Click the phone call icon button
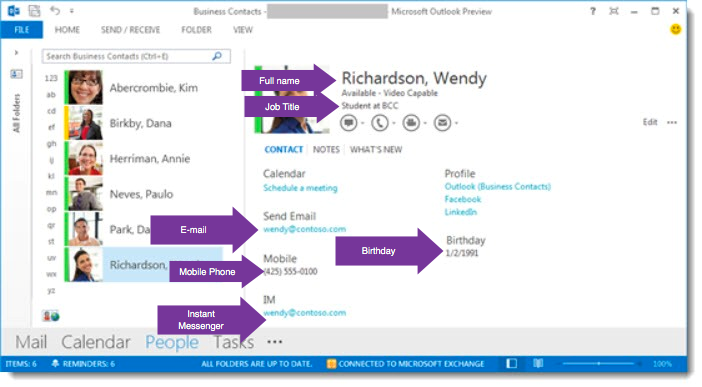The height and width of the screenshot is (387, 702). click(380, 123)
